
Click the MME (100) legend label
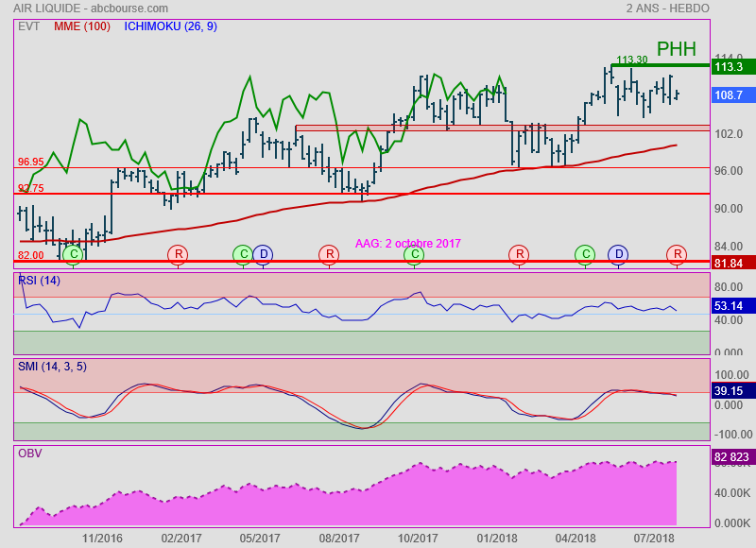tap(82, 26)
